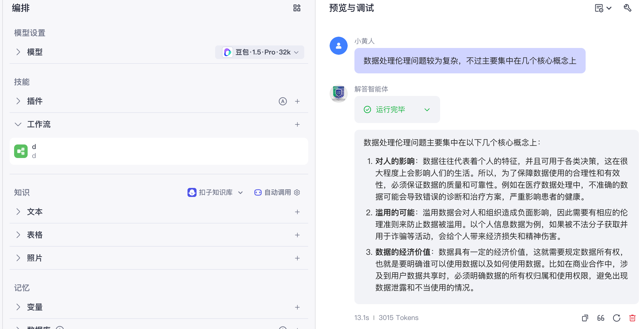Viewport: 644px width, 329px height.
Task: Click the auto-add plugin icon marked A
Action: 283,101
